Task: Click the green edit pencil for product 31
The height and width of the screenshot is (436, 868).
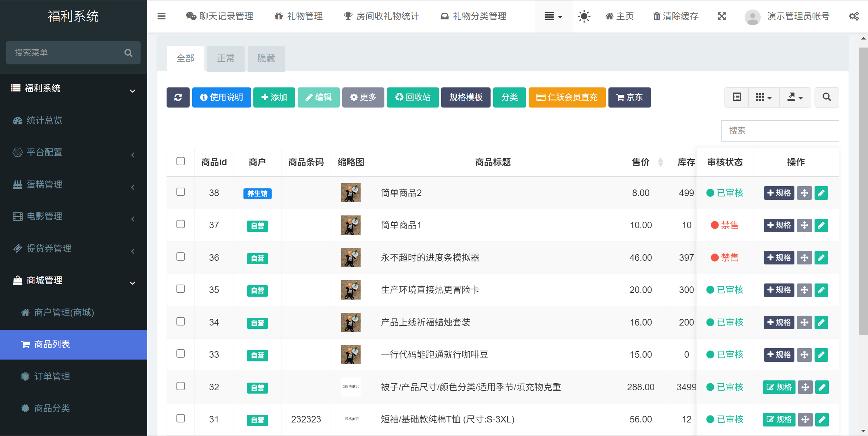Action: click(822, 420)
